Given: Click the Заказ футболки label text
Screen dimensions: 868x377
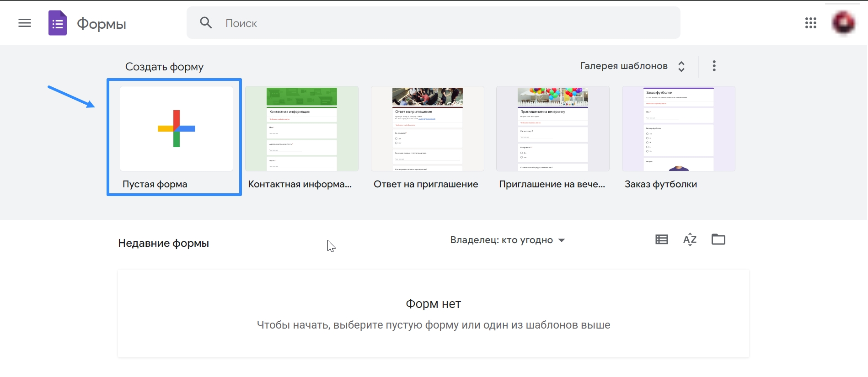Looking at the screenshot, I should pos(661,184).
